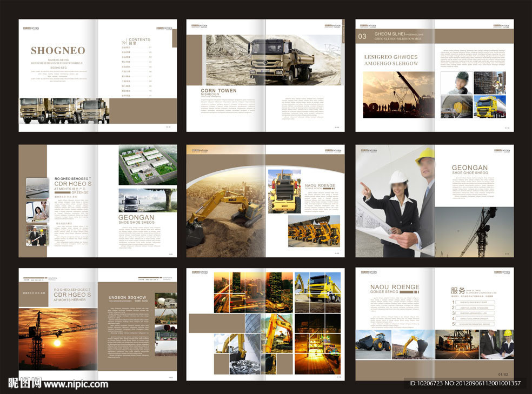Select the GREENGE label text
Image resolution: width=532 pixels, height=394 pixels.
tap(79, 192)
